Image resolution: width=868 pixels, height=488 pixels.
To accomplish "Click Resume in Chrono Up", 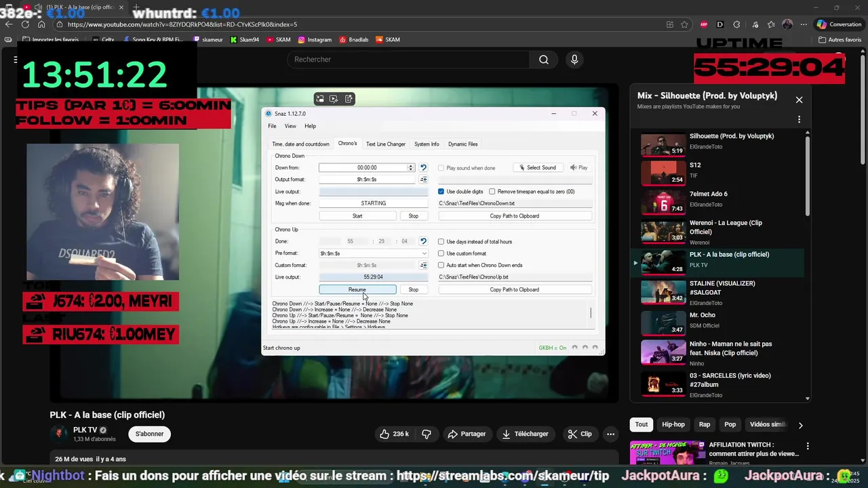I will click(x=357, y=289).
